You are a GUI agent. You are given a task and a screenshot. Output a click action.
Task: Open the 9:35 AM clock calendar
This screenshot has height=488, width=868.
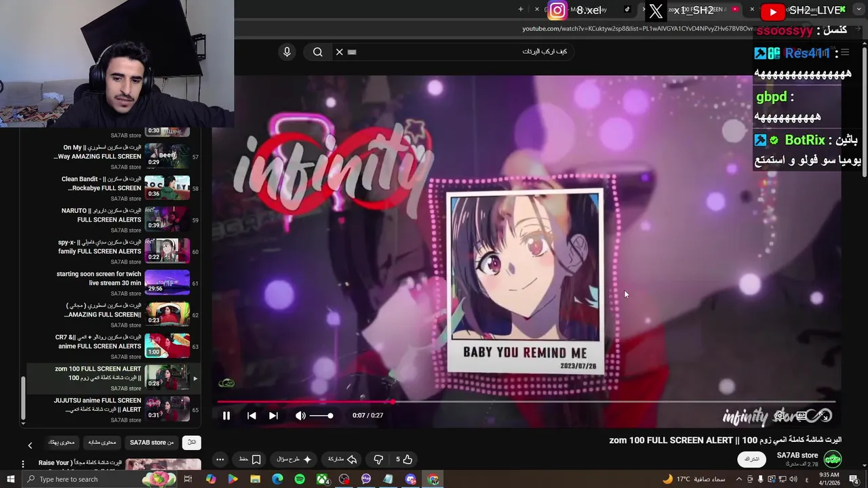tap(828, 479)
